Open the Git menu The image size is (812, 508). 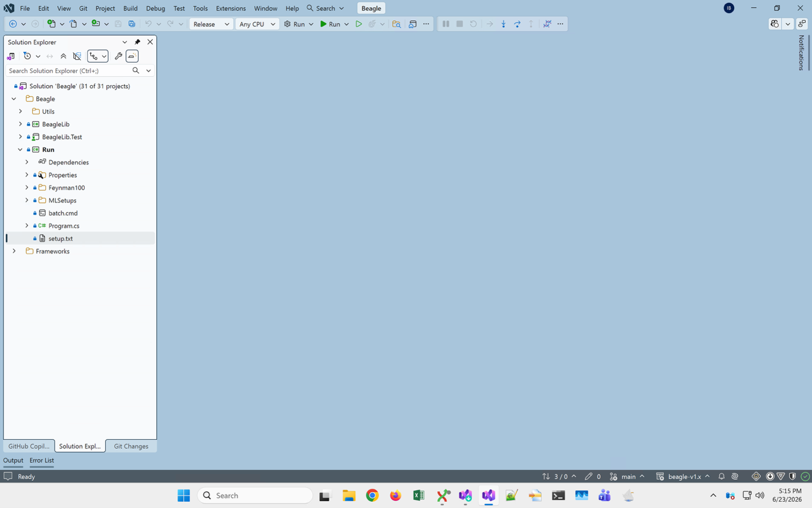tap(83, 9)
